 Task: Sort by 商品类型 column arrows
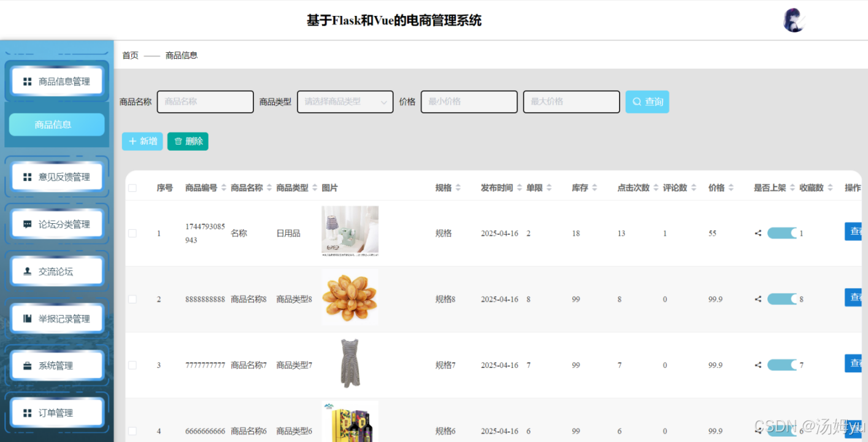(315, 188)
